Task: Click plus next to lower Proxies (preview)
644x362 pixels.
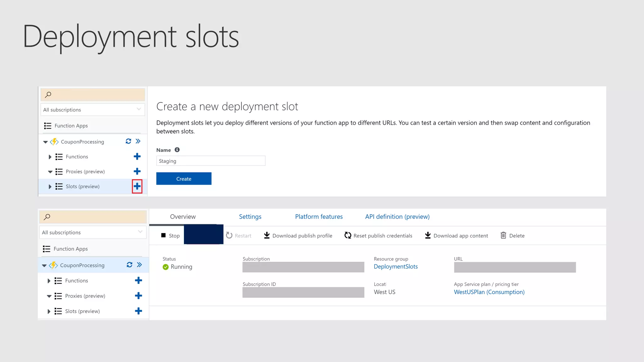Action: coord(138,296)
